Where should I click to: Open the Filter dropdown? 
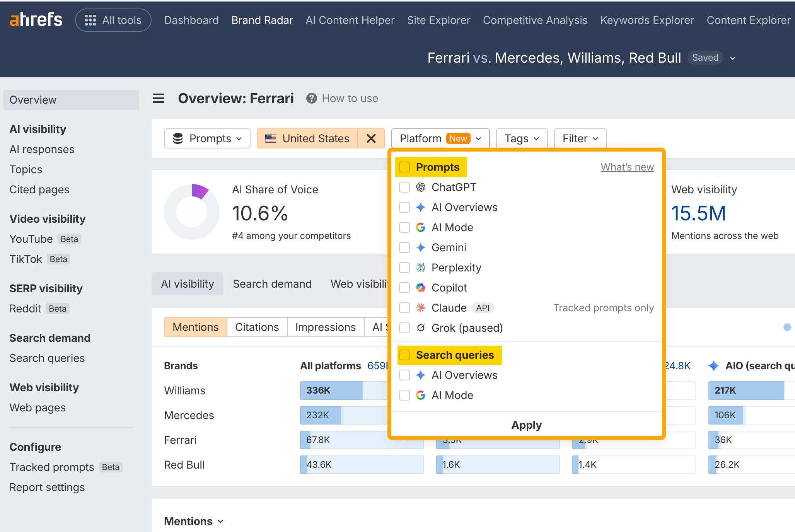pyautogui.click(x=580, y=138)
